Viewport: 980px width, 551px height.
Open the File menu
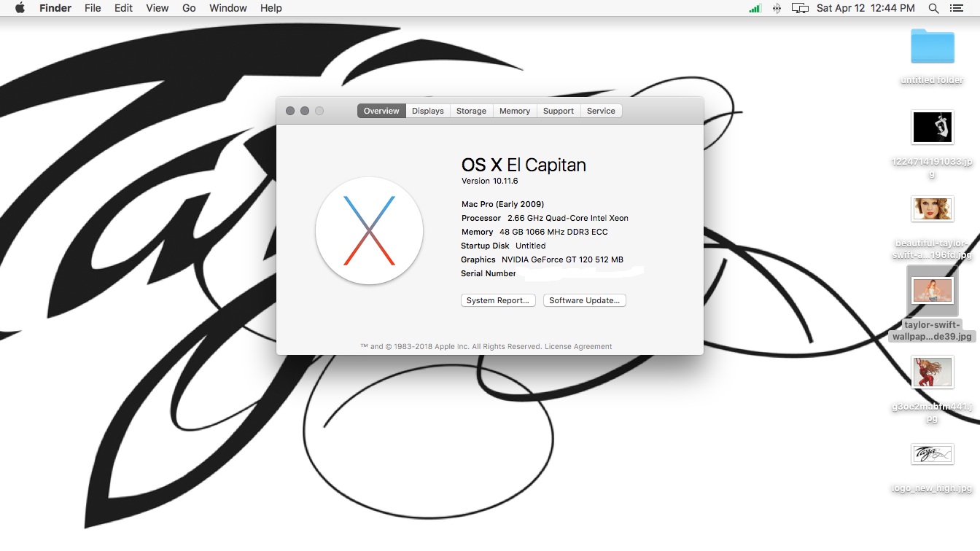[93, 8]
